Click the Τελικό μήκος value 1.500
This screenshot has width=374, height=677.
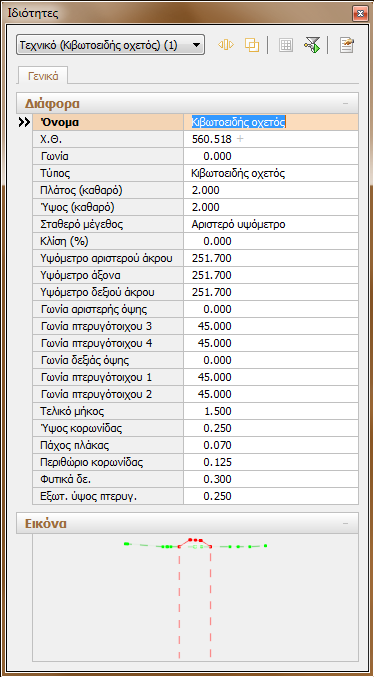tap(271, 411)
